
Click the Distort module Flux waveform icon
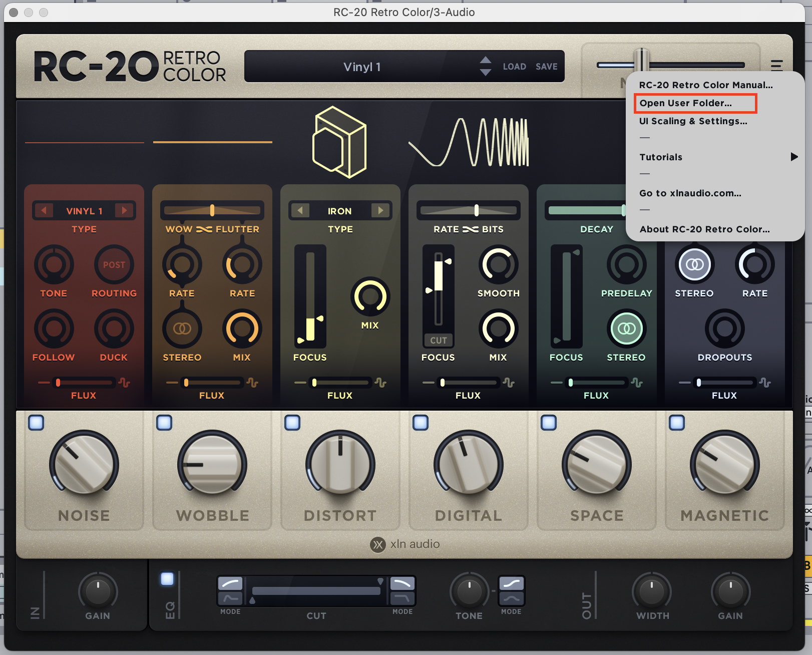pyautogui.click(x=381, y=383)
